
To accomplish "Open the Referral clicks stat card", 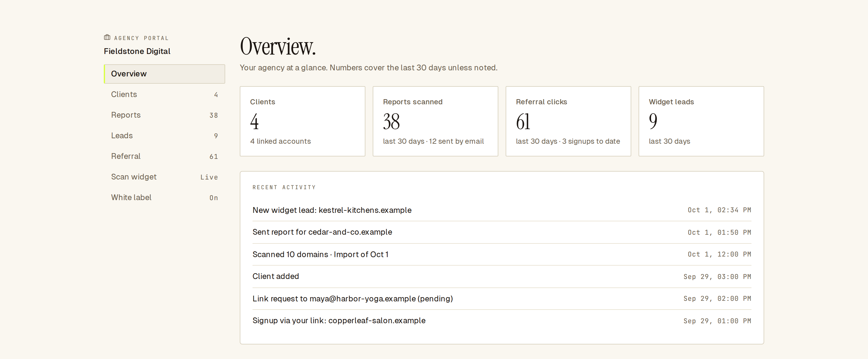I will point(568,121).
